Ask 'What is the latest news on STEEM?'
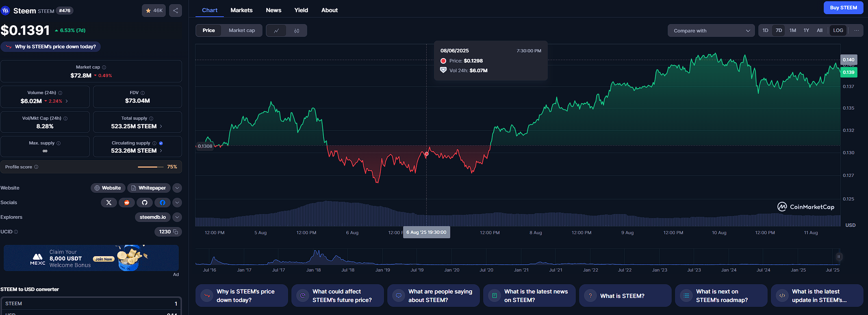The image size is (868, 315). (x=529, y=296)
